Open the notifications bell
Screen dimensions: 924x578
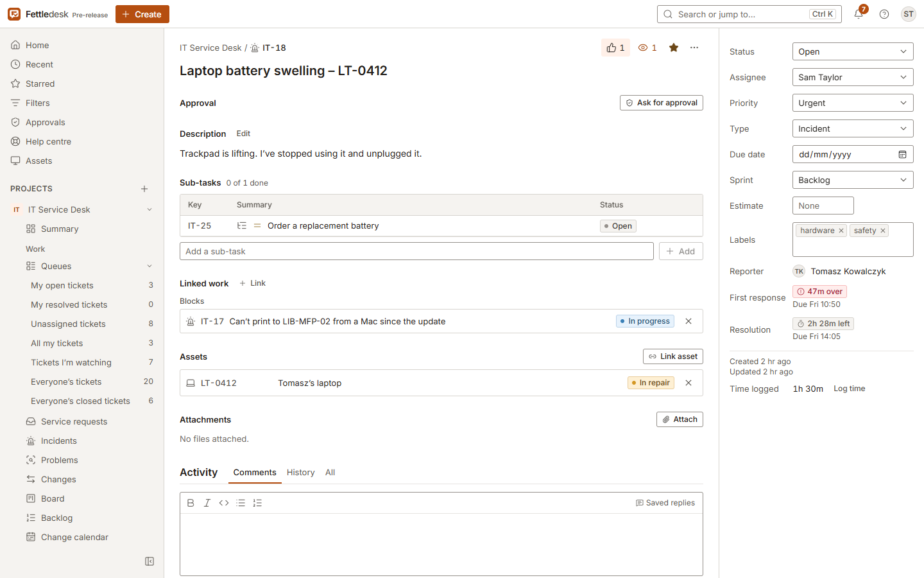[859, 14]
